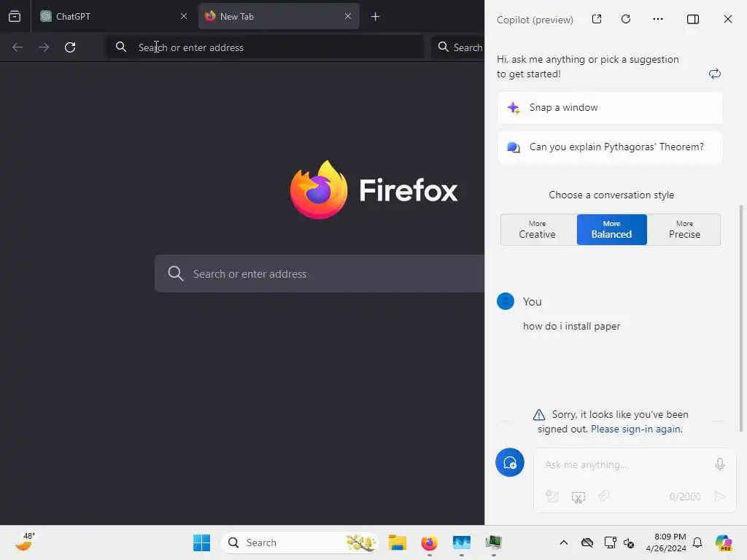
Task: Close the Copilot panel
Action: (x=727, y=19)
